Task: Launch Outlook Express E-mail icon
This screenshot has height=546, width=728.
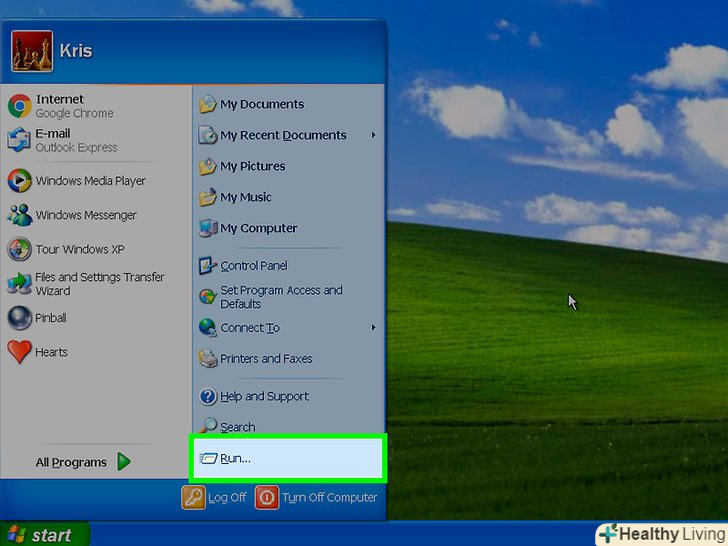Action: coord(19,140)
